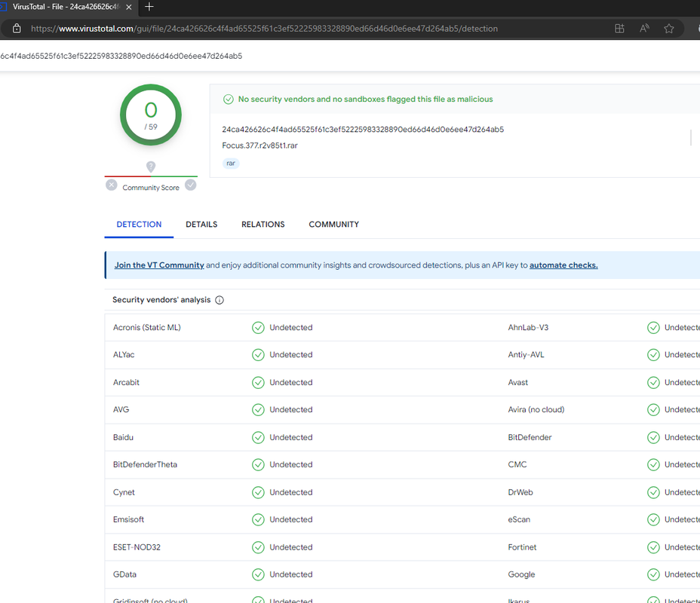Click the Baidu undetected check icon
700x603 pixels.
[x=258, y=437]
